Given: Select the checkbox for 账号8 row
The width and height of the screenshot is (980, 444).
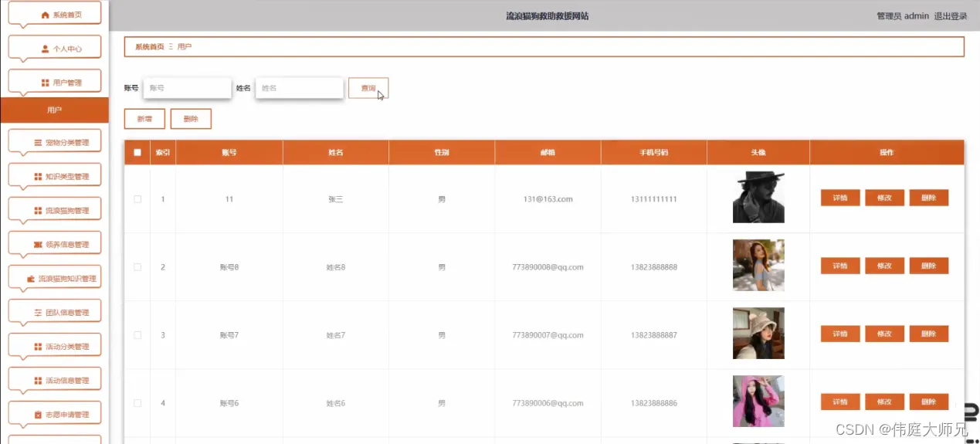Looking at the screenshot, I should 137,267.
